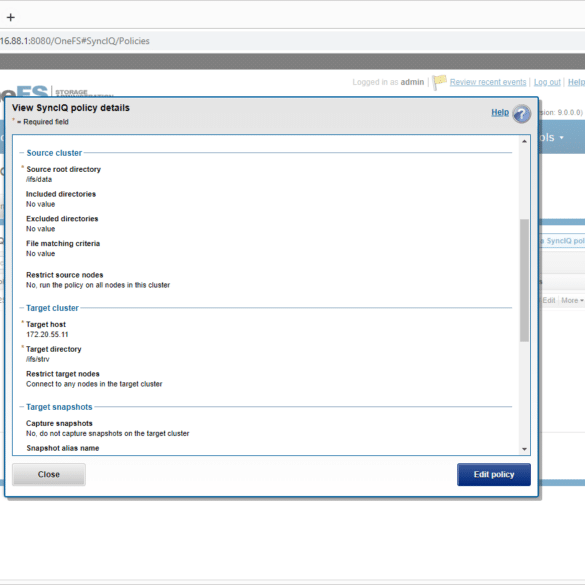
Task: Click the Excluded directories label
Action: pos(62,219)
